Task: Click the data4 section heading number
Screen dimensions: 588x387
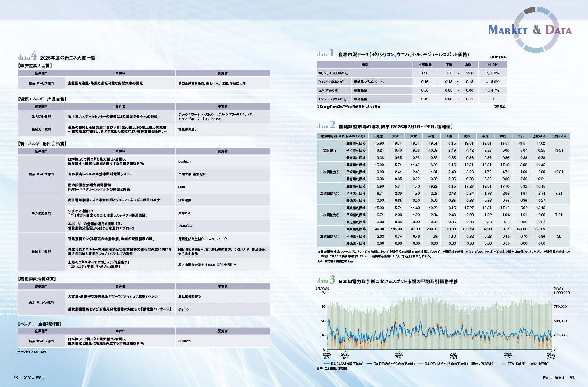Action: click(34, 56)
